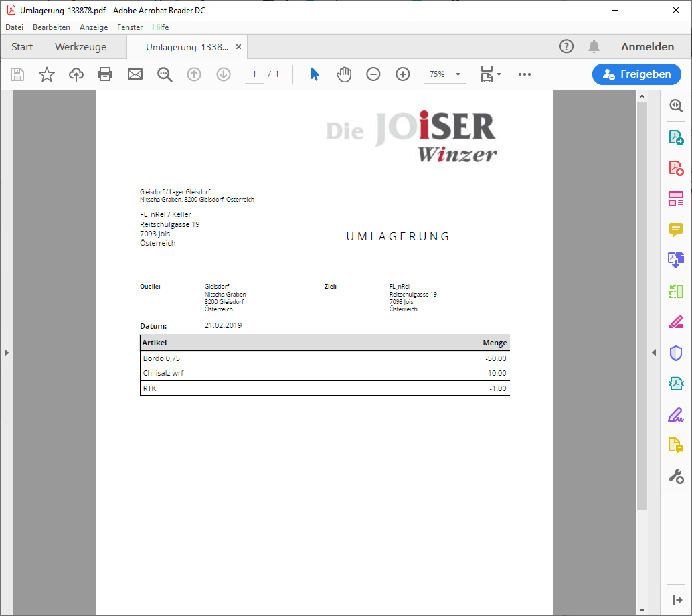Open the Bearbeiten menu
The width and height of the screenshot is (692, 616).
point(52,27)
